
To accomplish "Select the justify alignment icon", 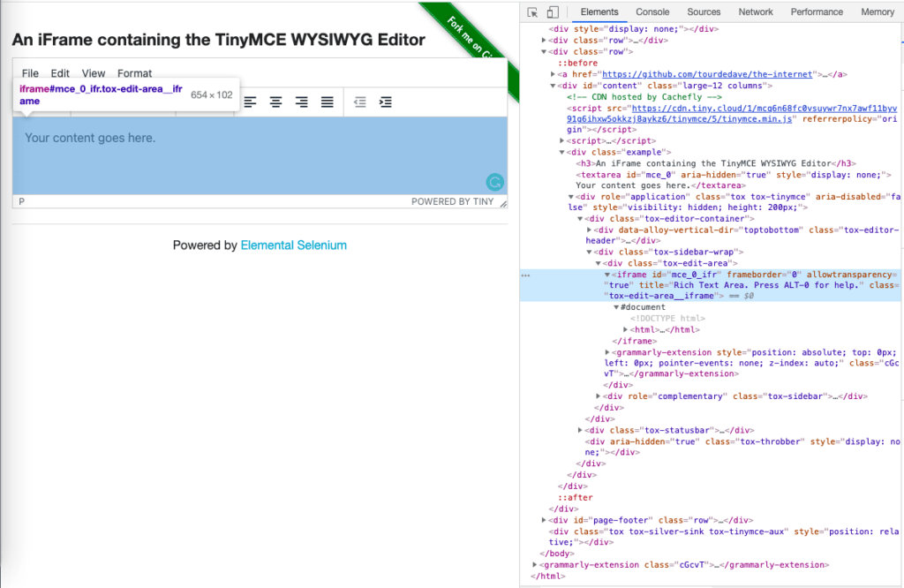I will [327, 102].
